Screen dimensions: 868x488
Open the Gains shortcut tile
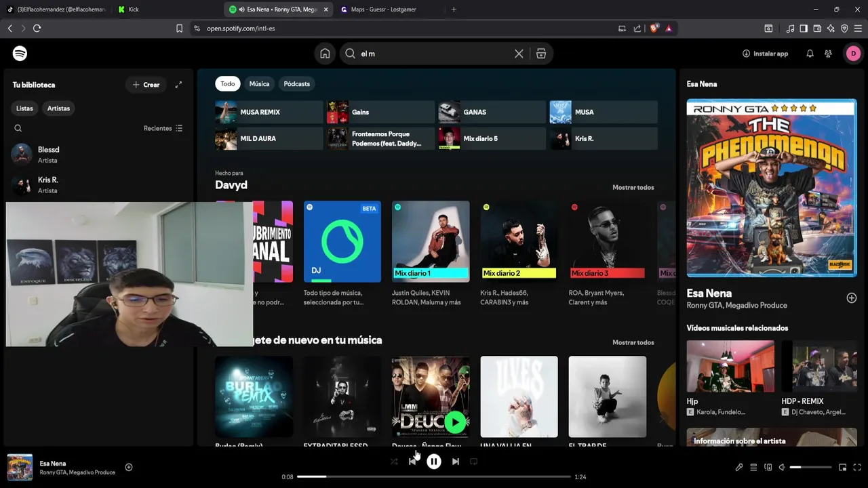click(x=380, y=112)
